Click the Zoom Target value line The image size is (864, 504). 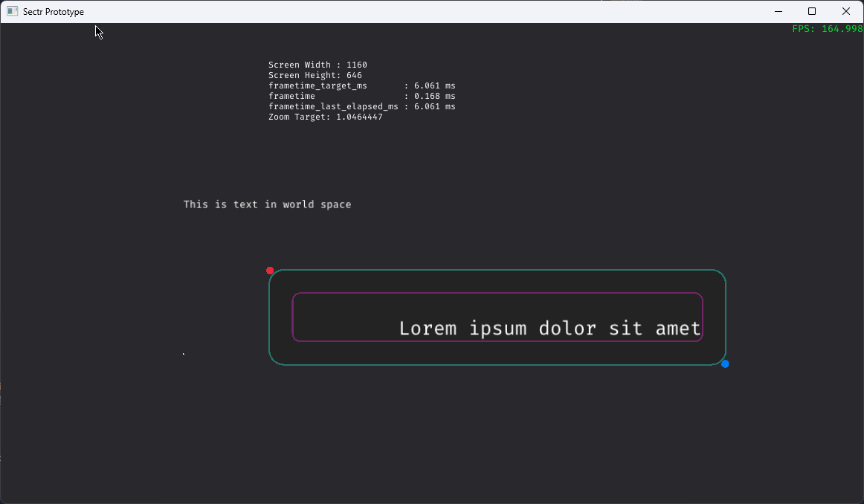pyautogui.click(x=325, y=117)
